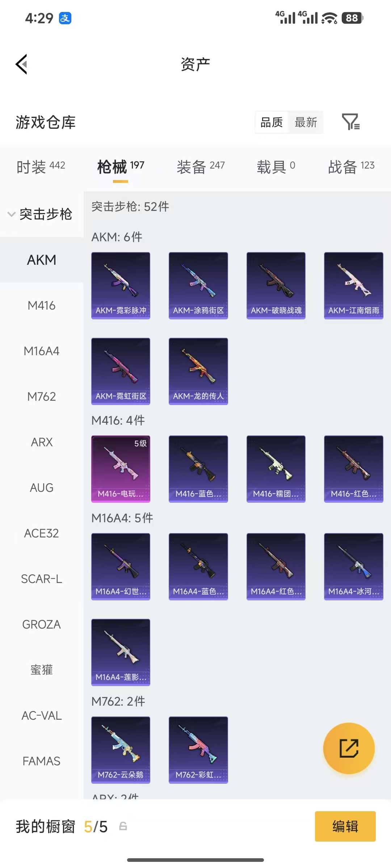Switch sorting to 最新
The image size is (391, 868).
(306, 122)
